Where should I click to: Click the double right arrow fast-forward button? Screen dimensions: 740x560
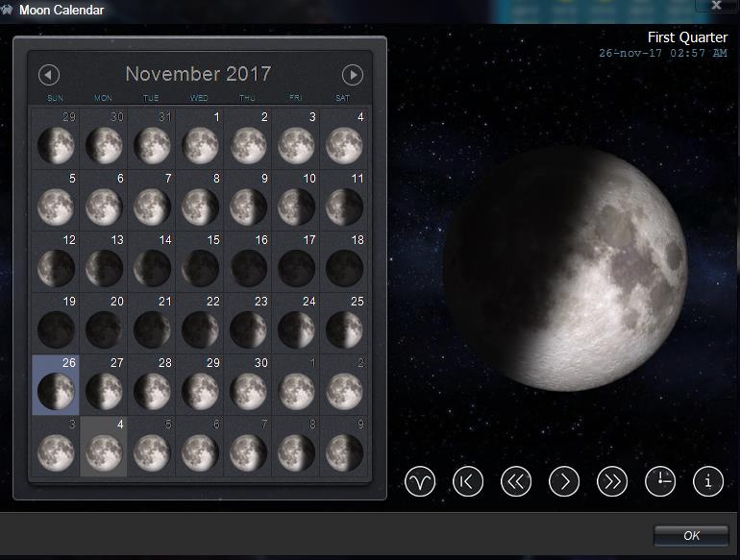(x=612, y=481)
